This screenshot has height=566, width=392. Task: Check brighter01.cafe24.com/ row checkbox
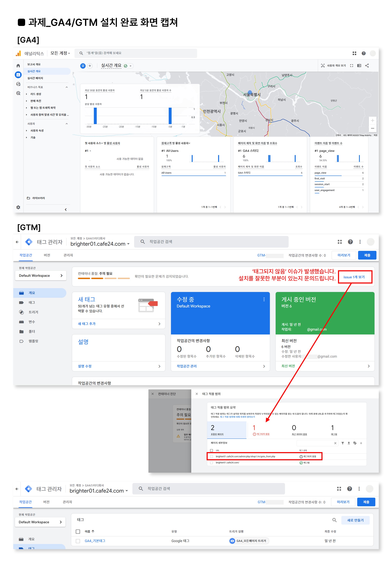pos(212,463)
